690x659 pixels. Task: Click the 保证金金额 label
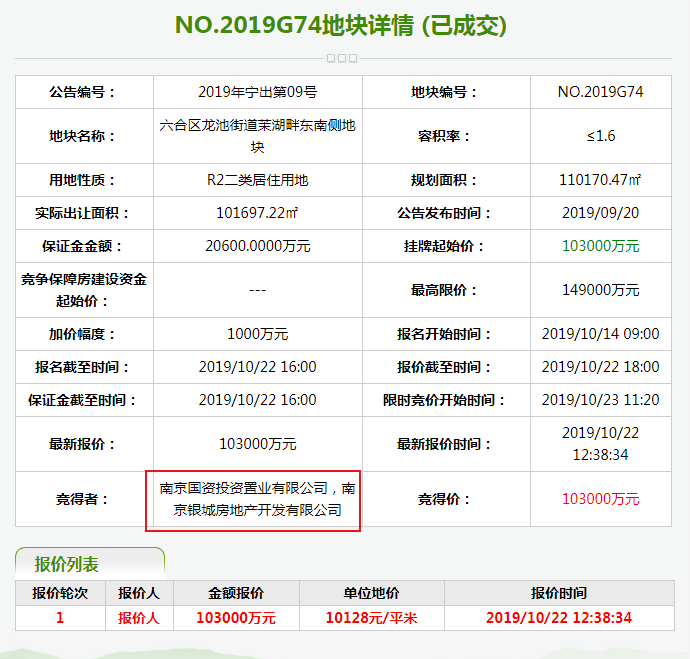point(82,246)
